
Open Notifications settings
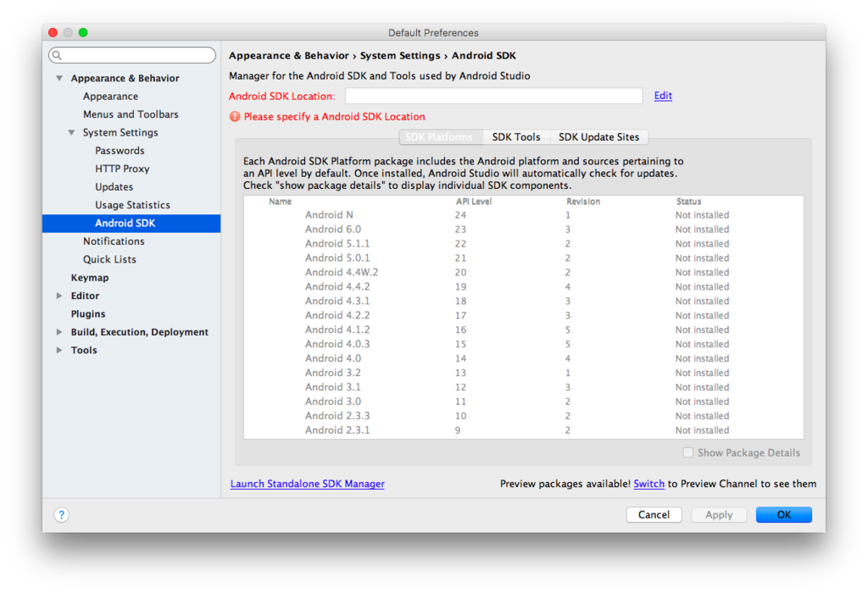click(114, 241)
